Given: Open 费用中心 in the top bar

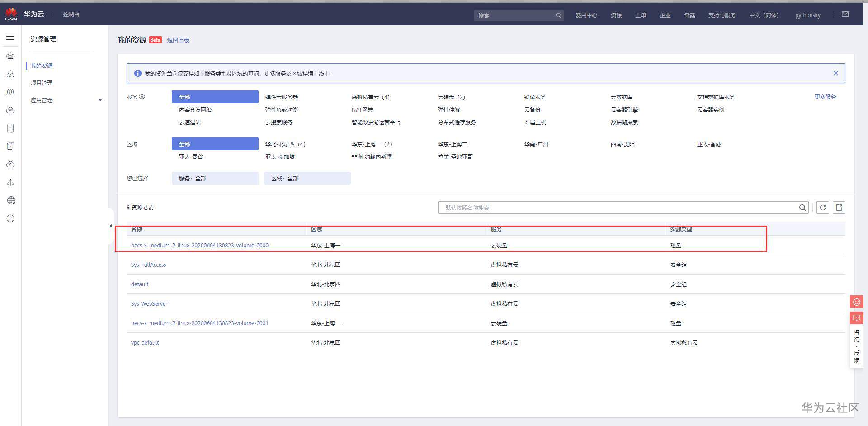Looking at the screenshot, I should click(586, 15).
